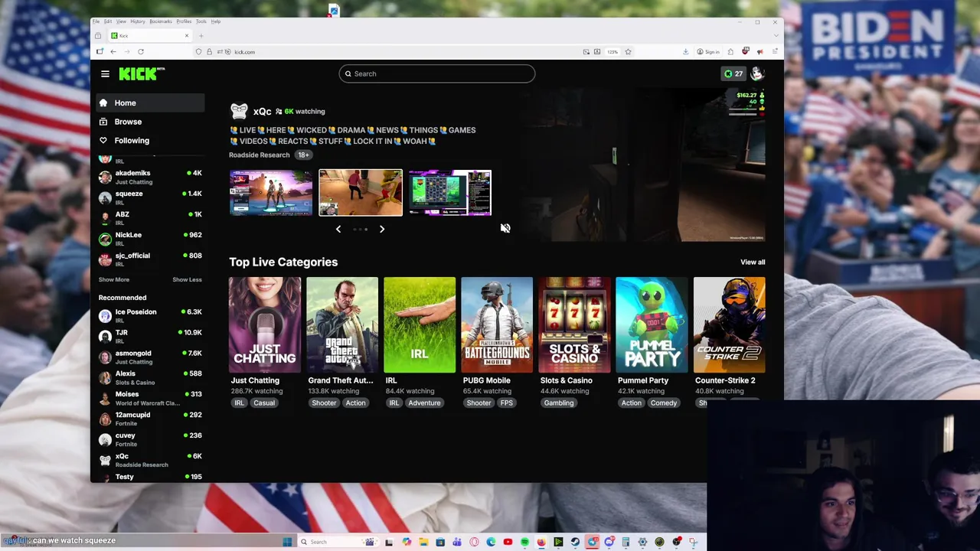Open squeeze channel in following list
Screen dimensions: 980x551
(150, 197)
